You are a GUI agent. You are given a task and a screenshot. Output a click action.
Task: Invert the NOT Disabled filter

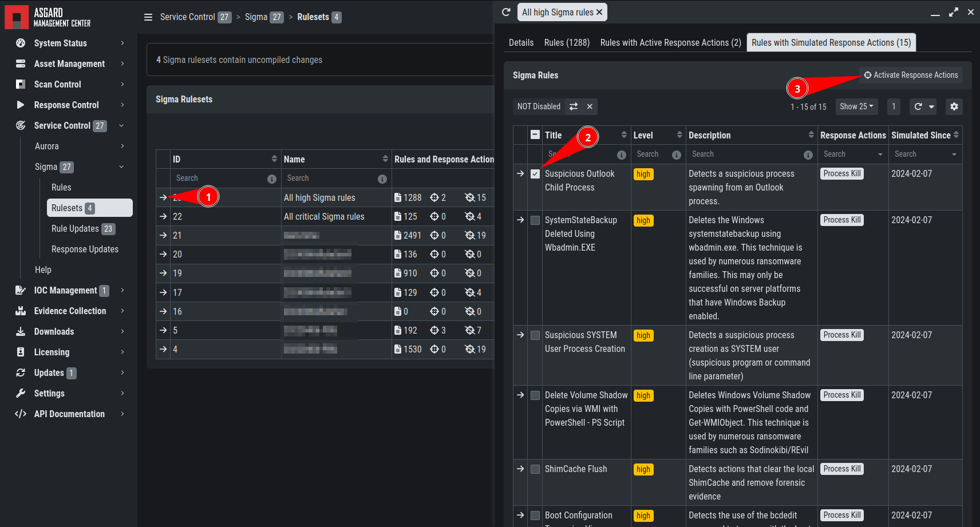pyautogui.click(x=574, y=106)
